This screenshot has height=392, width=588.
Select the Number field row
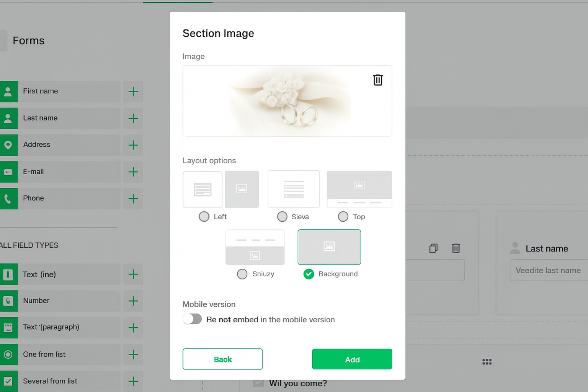(x=60, y=301)
